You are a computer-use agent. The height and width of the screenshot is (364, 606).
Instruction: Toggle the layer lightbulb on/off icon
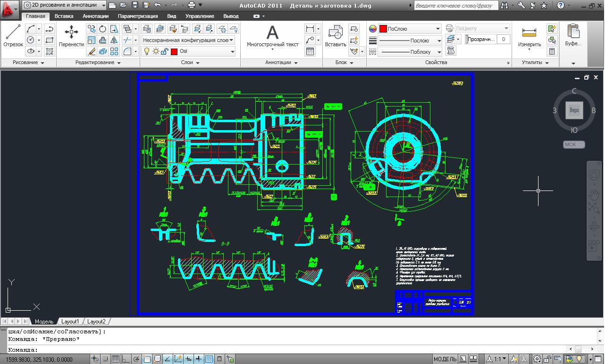tap(147, 51)
